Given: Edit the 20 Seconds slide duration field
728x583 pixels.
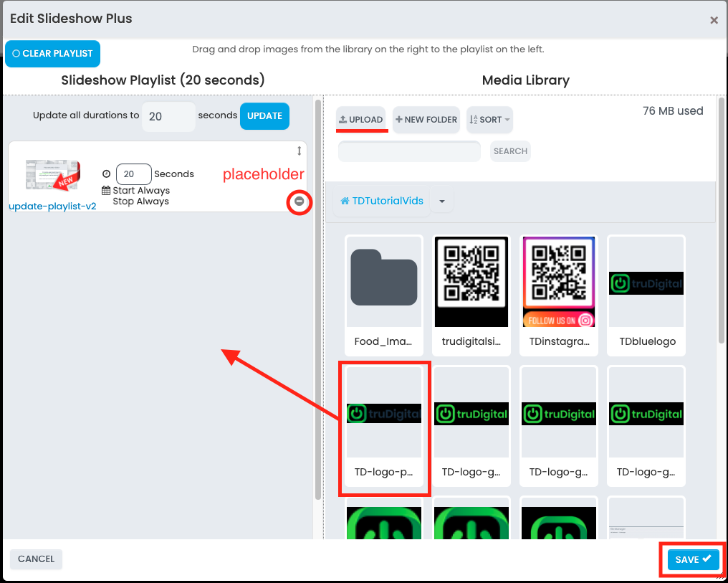Looking at the screenshot, I should coord(133,174).
